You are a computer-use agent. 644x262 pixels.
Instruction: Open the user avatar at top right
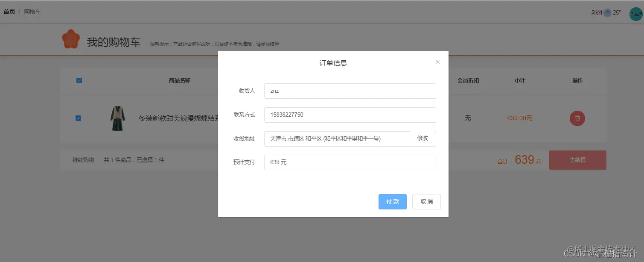pos(636,14)
